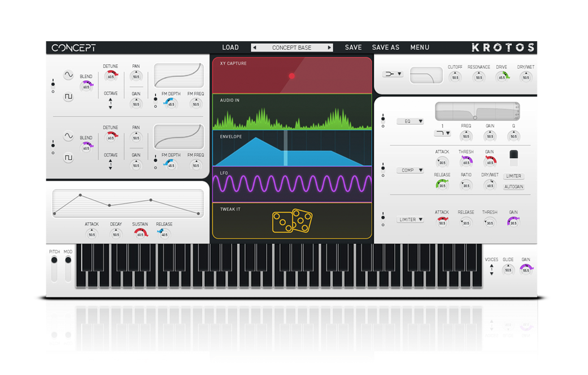Toggle oscillator 2 FM switch

(155, 163)
